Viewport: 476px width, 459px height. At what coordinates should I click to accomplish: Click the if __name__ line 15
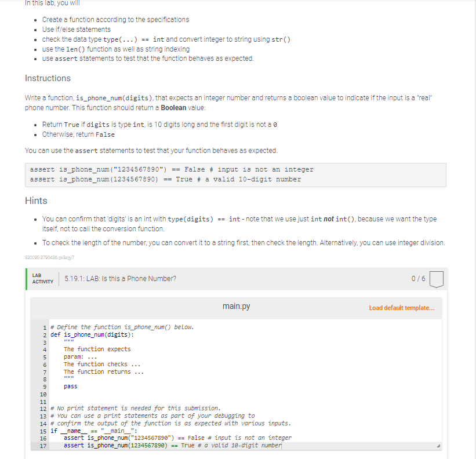tap(93, 430)
